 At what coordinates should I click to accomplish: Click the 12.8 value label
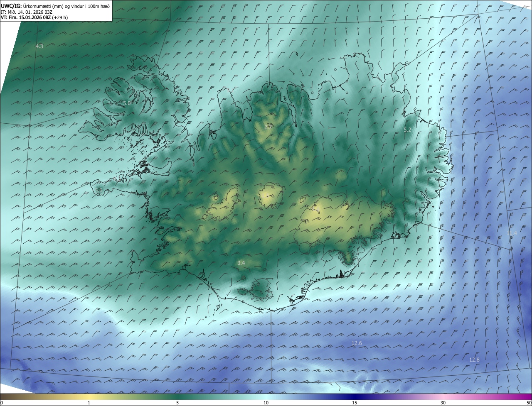[474, 360]
